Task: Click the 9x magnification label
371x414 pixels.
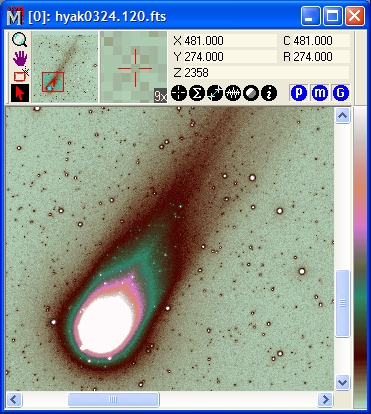Action: click(160, 96)
